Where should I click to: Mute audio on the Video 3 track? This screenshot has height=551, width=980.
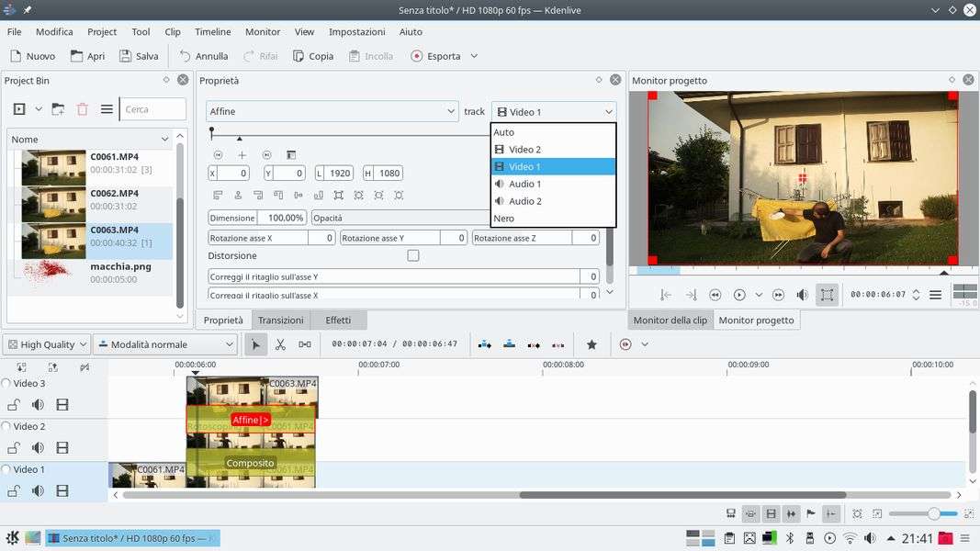[x=38, y=405]
